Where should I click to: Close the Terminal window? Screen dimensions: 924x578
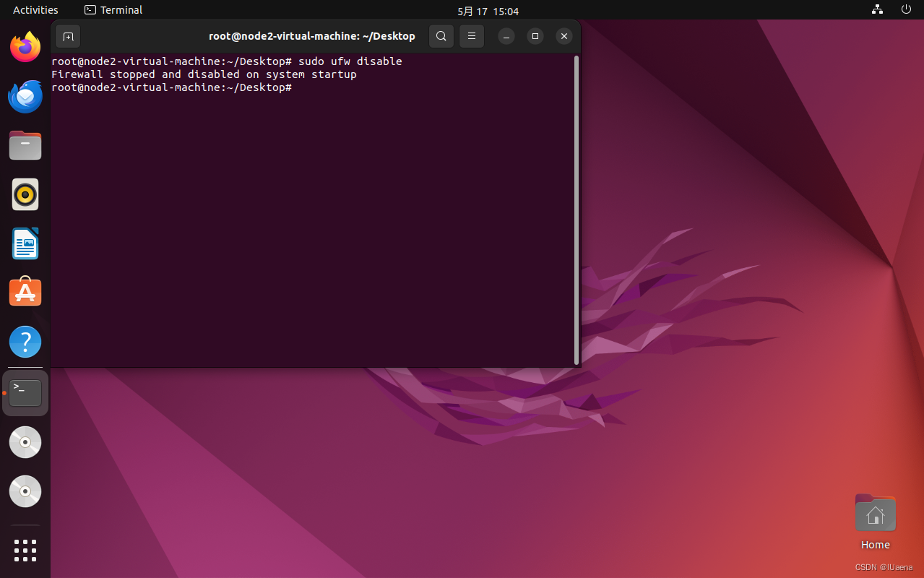(x=564, y=36)
